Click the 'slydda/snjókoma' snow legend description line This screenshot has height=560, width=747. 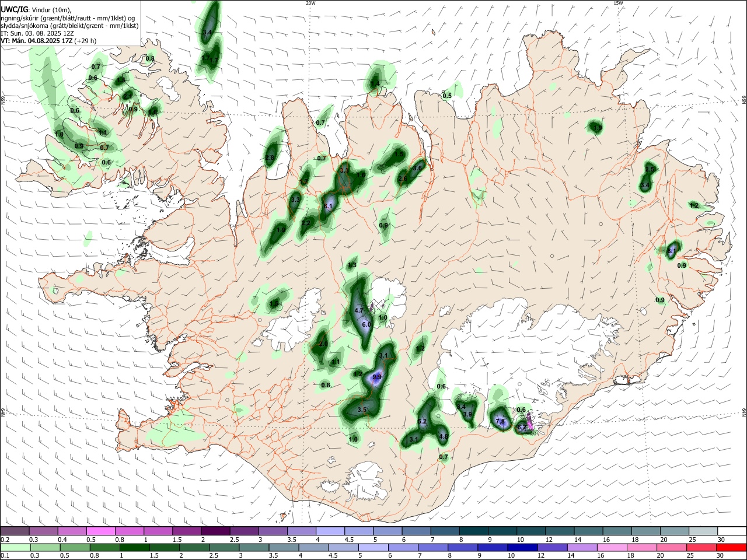(x=69, y=26)
